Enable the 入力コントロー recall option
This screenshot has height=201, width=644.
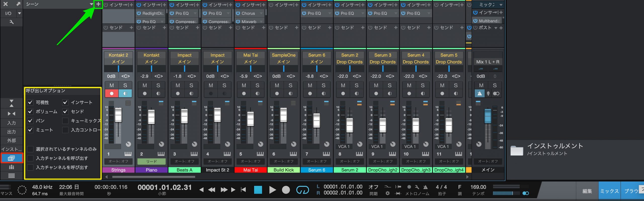coord(65,130)
